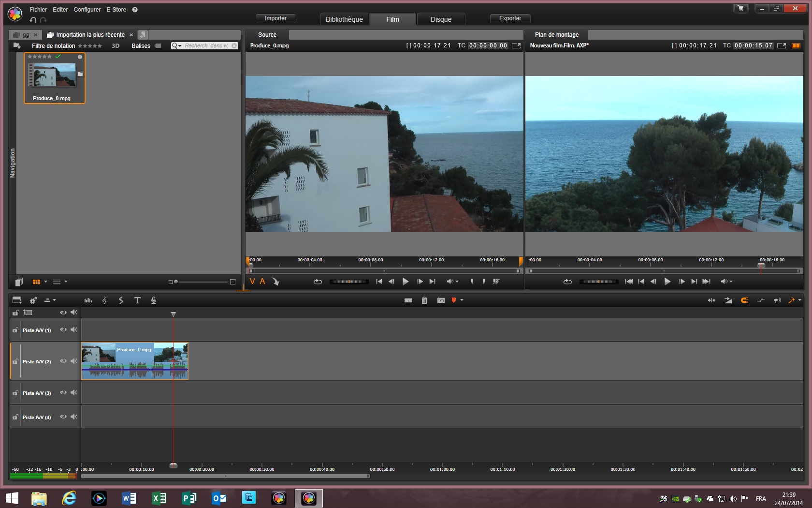
Task: Click the Exporter button
Action: click(x=510, y=18)
